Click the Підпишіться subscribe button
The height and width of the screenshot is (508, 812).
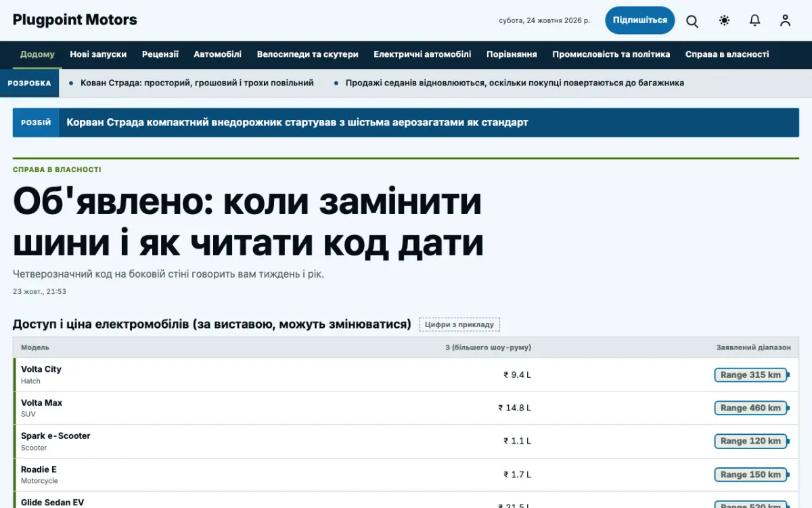[x=640, y=20]
